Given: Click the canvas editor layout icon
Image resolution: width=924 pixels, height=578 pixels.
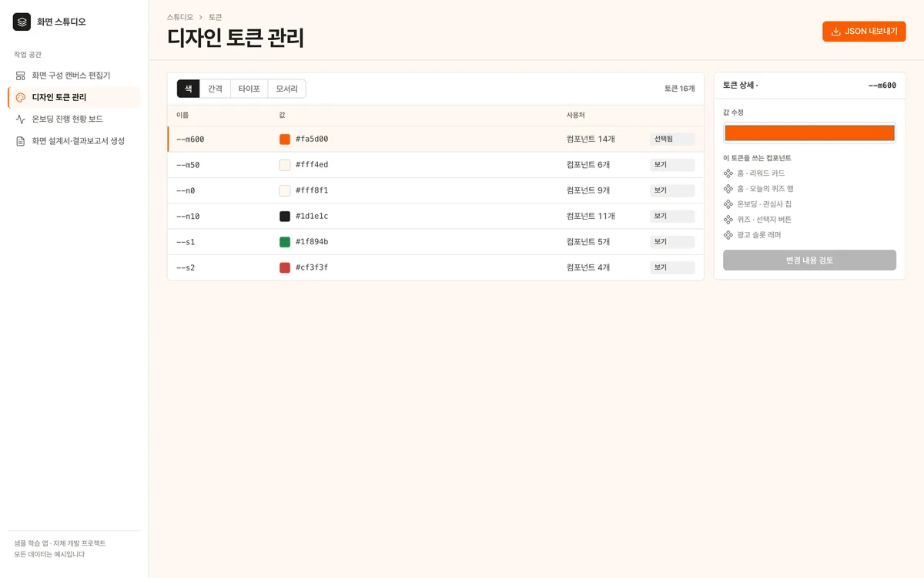Looking at the screenshot, I should pyautogui.click(x=21, y=76).
